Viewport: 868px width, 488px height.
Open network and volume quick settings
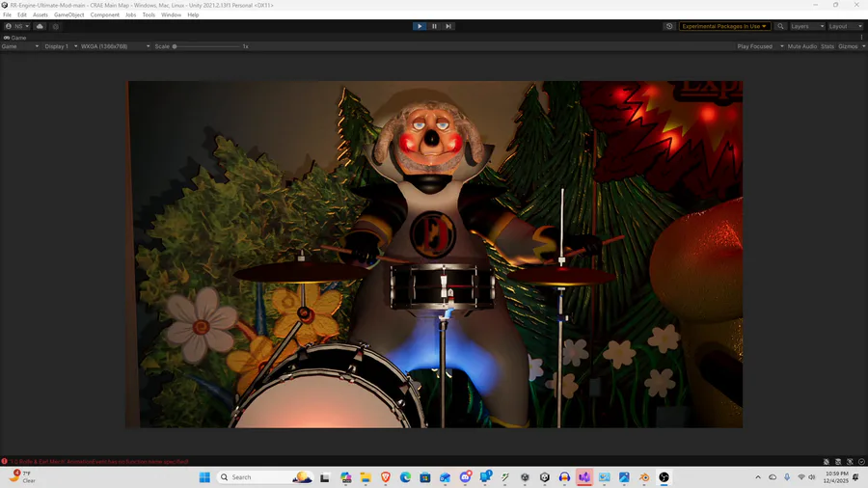807,477
